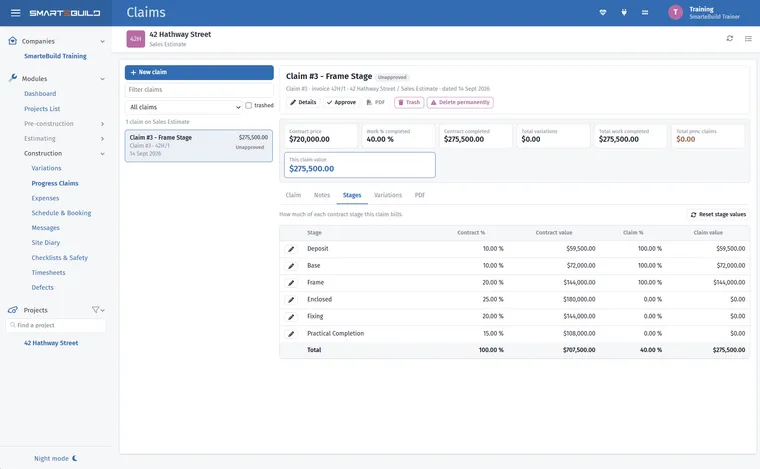Click Delete permanently button
The image size is (760, 469).
[460, 102]
